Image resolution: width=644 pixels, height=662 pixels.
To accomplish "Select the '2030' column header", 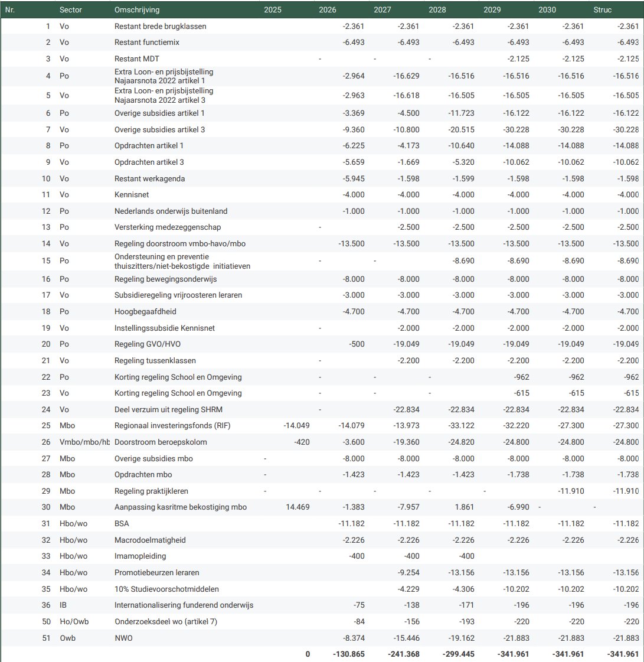I will [547, 9].
